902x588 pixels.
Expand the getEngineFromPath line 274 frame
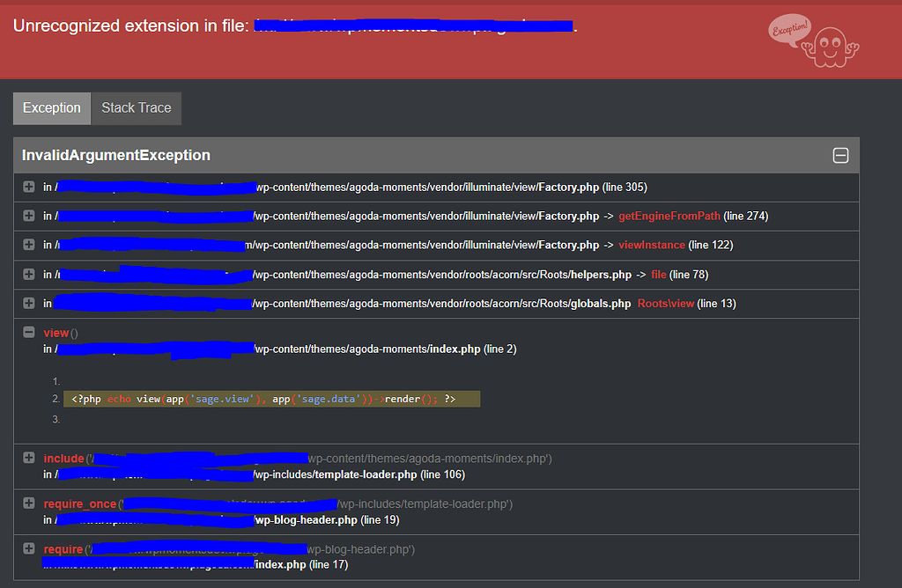coord(29,216)
